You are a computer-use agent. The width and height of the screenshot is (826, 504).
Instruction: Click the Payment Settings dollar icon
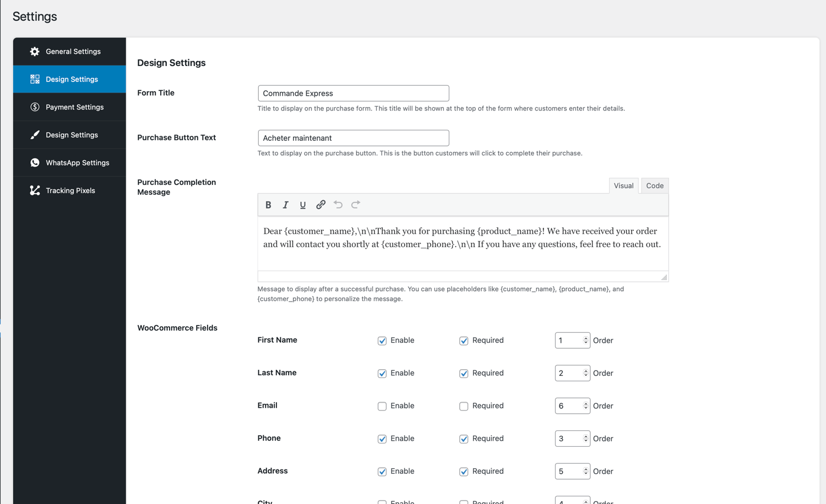click(x=35, y=107)
